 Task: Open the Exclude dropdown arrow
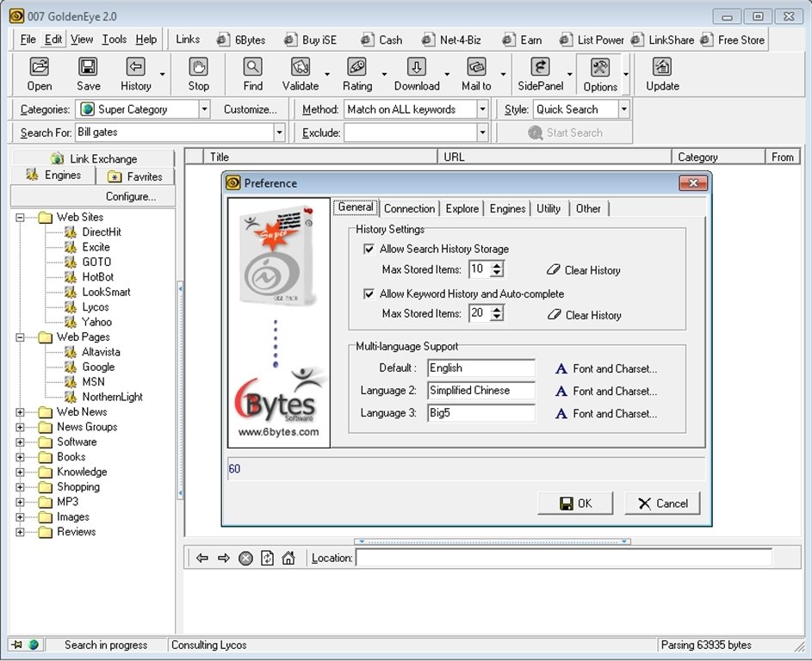pos(483,133)
